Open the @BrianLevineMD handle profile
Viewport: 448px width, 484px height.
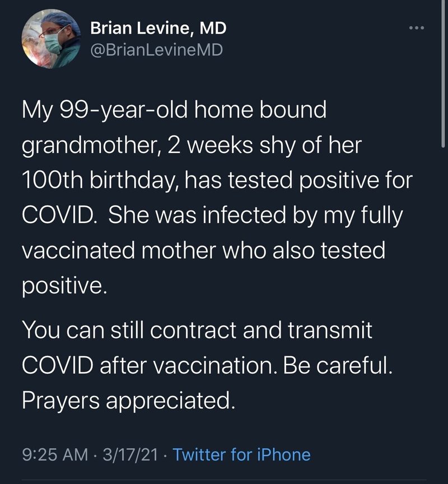click(x=156, y=50)
